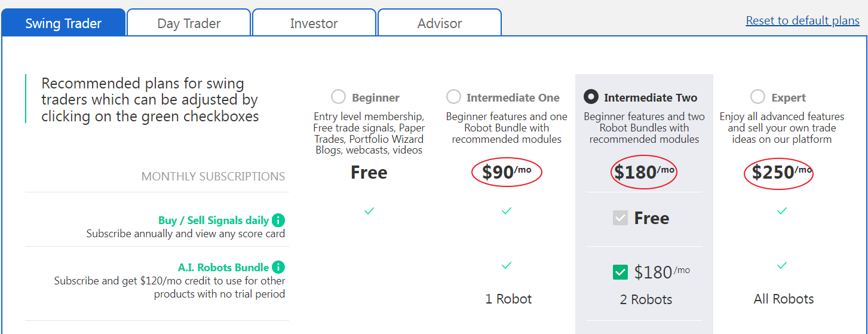Click the info icon beside A.I. Robots Bundle

278,267
